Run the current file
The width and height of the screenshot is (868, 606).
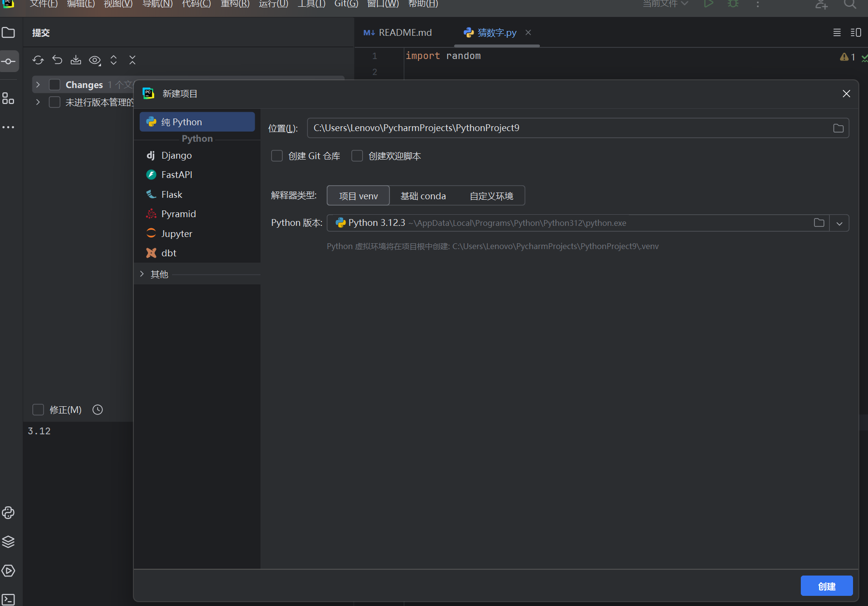709,4
